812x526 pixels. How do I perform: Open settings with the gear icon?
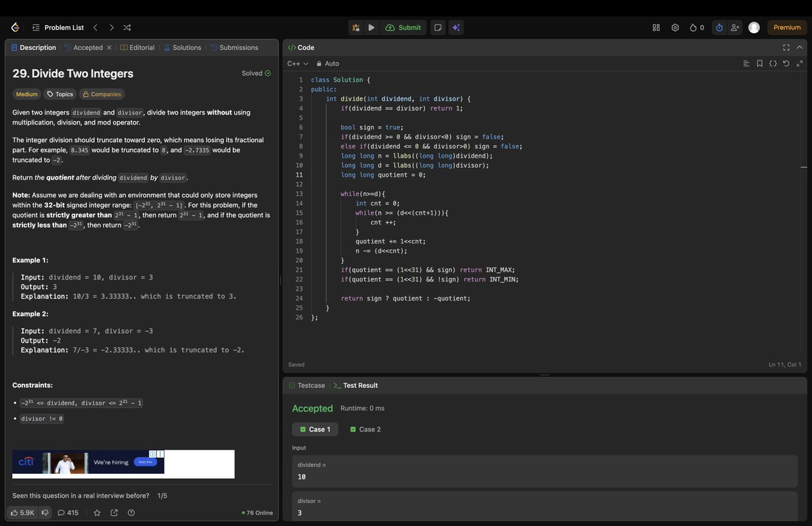tap(675, 27)
